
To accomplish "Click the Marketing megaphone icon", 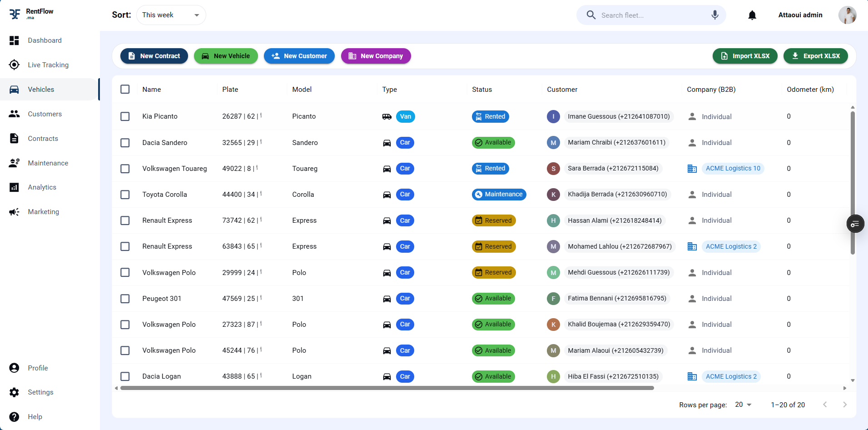I will click(x=14, y=212).
